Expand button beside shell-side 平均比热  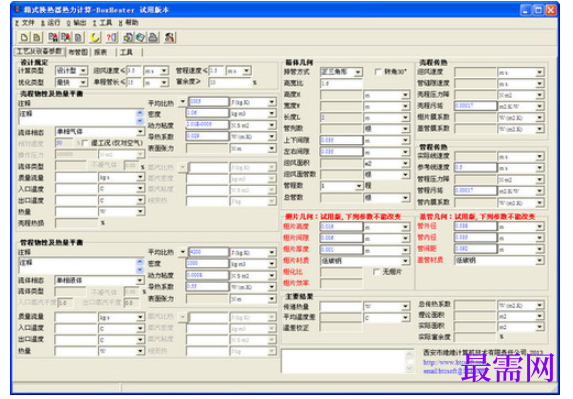pos(182,101)
